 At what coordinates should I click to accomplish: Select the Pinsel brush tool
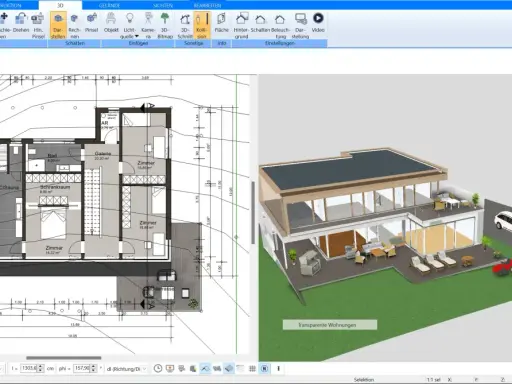coord(92,23)
